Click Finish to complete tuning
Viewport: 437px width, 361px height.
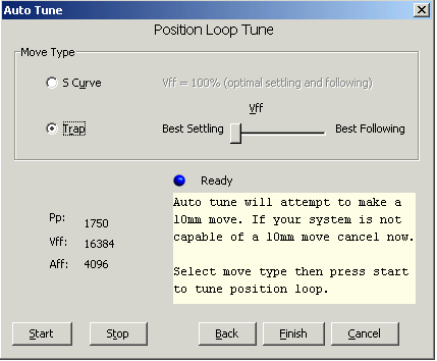point(294,334)
